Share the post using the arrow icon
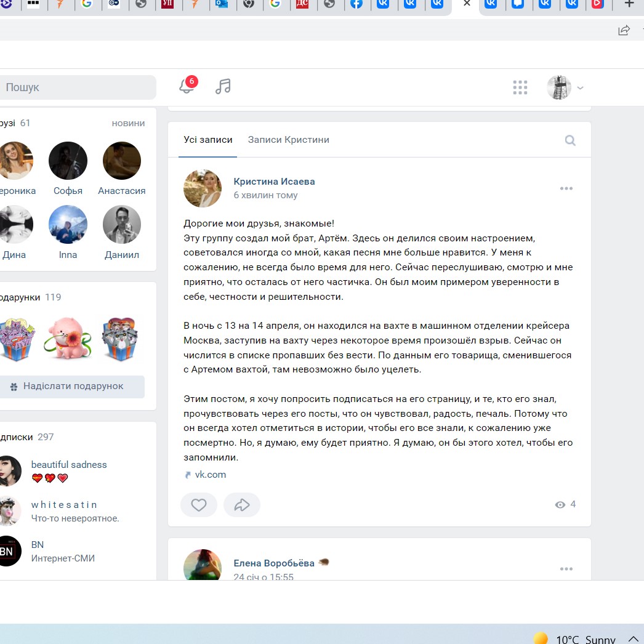 pos(242,505)
